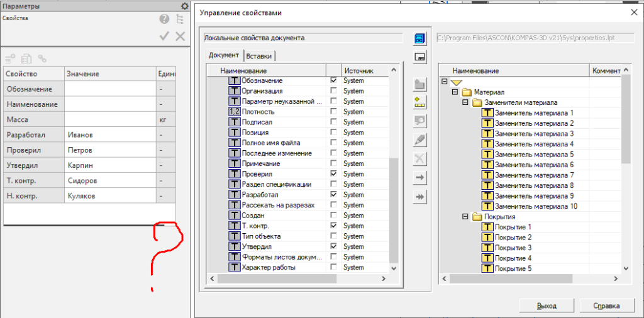644x318 pixels.
Task: Switch to the Вставки tab
Action: pyautogui.click(x=259, y=56)
